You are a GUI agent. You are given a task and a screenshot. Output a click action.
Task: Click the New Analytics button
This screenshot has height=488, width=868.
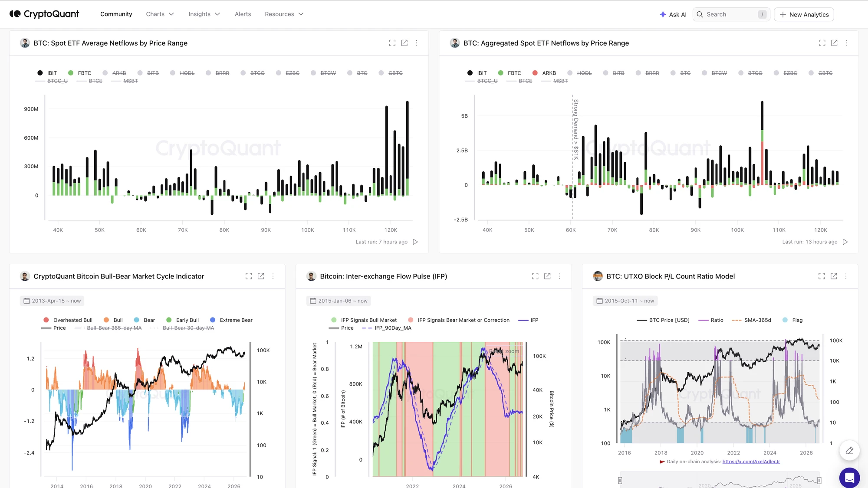(x=804, y=15)
